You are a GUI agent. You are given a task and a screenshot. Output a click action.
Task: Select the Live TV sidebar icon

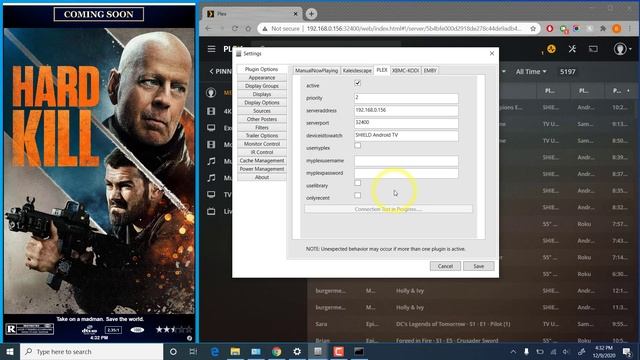pos(211,211)
